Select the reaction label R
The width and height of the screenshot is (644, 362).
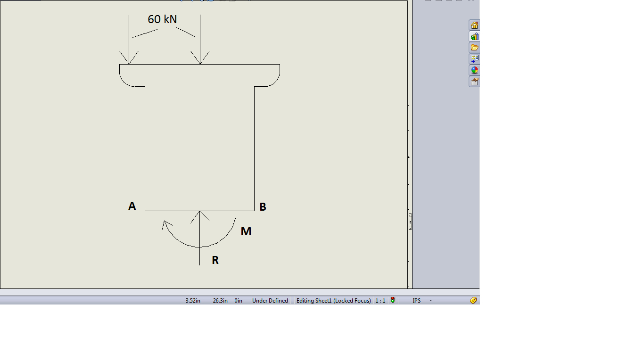click(x=215, y=260)
